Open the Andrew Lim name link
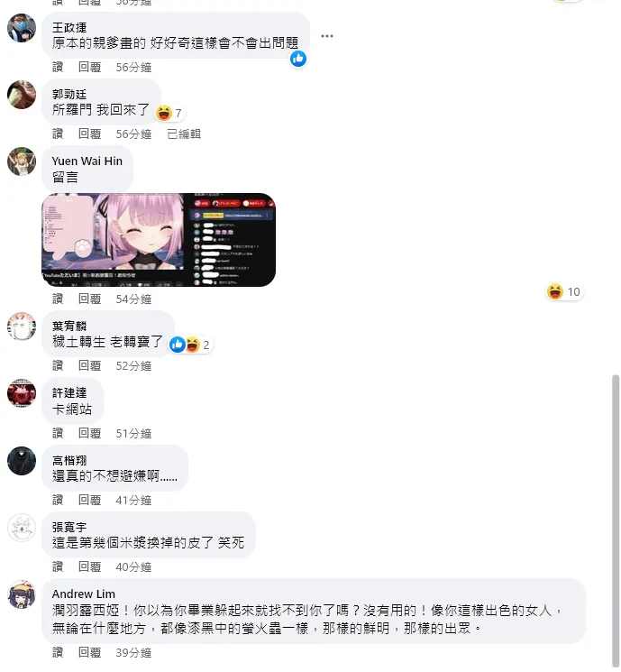The image size is (621, 672). [84, 594]
